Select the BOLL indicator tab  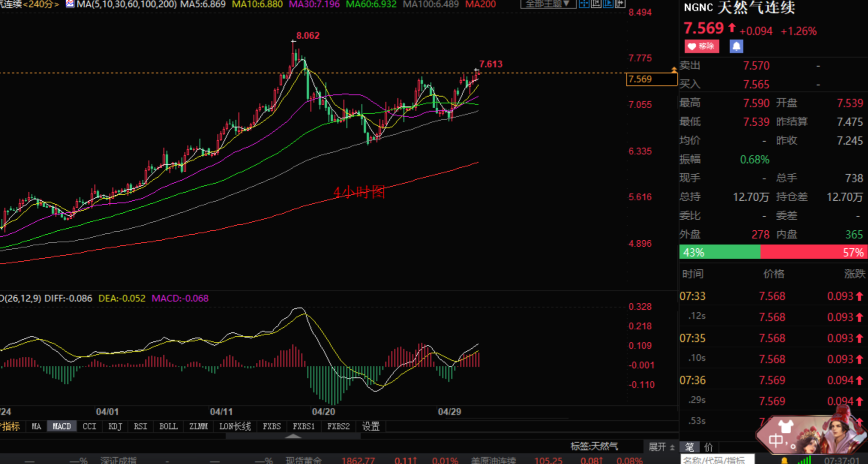168,426
